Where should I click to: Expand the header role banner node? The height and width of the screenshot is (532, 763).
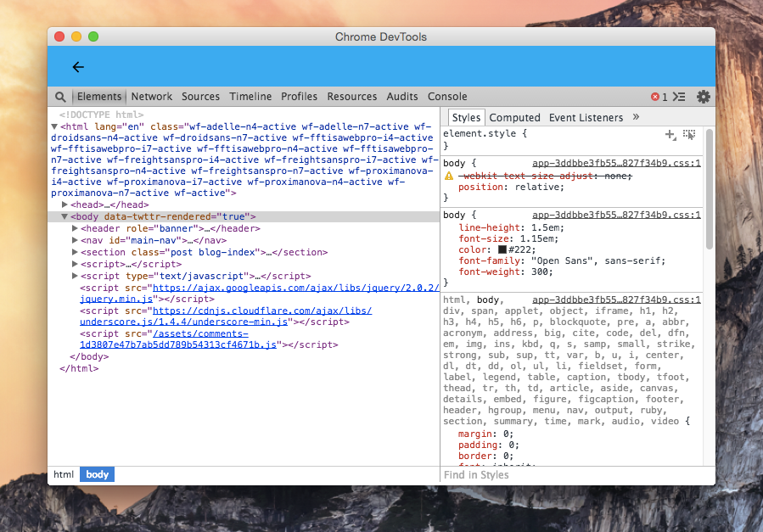click(75, 228)
